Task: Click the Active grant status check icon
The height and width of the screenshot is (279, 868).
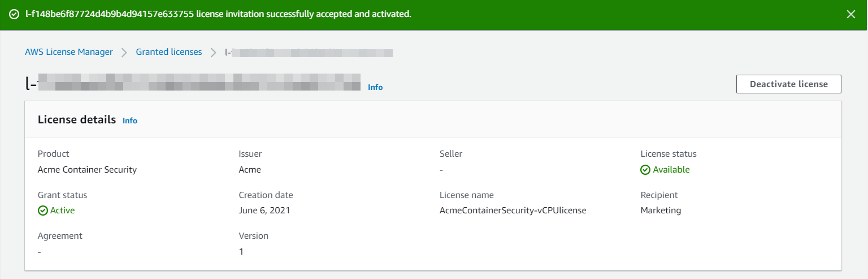Action: (42, 211)
